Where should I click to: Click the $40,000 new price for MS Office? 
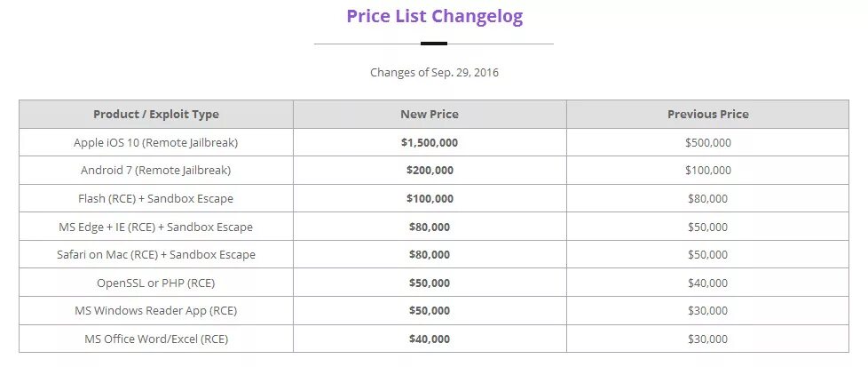pyautogui.click(x=430, y=339)
